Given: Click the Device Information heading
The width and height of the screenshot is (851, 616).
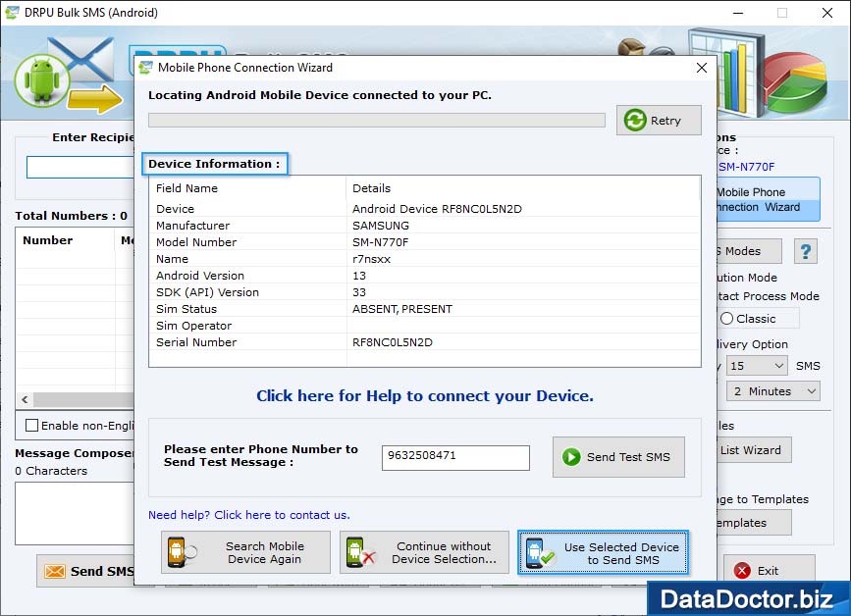Looking at the screenshot, I should (x=214, y=164).
